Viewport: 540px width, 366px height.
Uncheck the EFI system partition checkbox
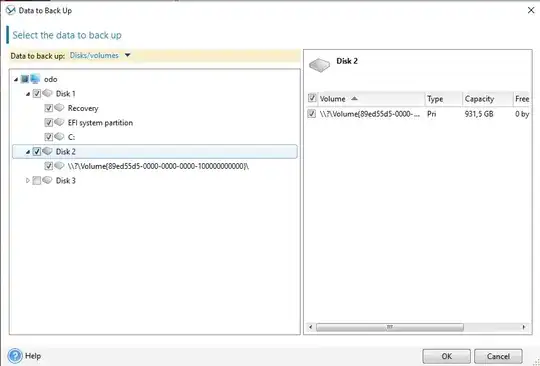(x=49, y=123)
